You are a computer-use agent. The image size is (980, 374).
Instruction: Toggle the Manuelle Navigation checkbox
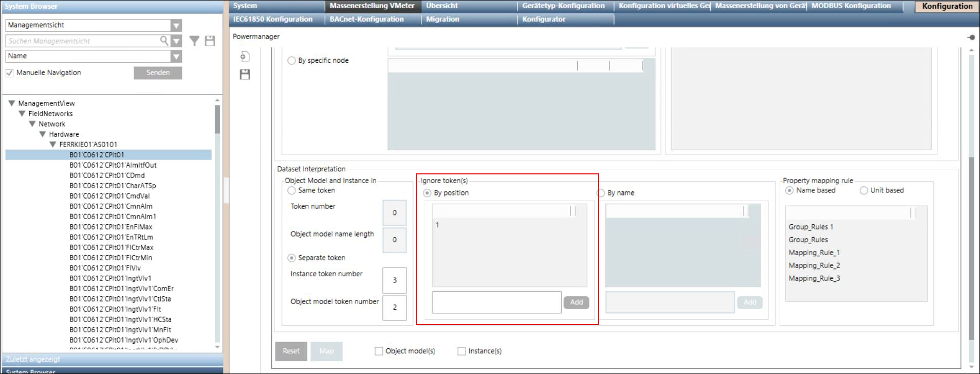(x=9, y=73)
